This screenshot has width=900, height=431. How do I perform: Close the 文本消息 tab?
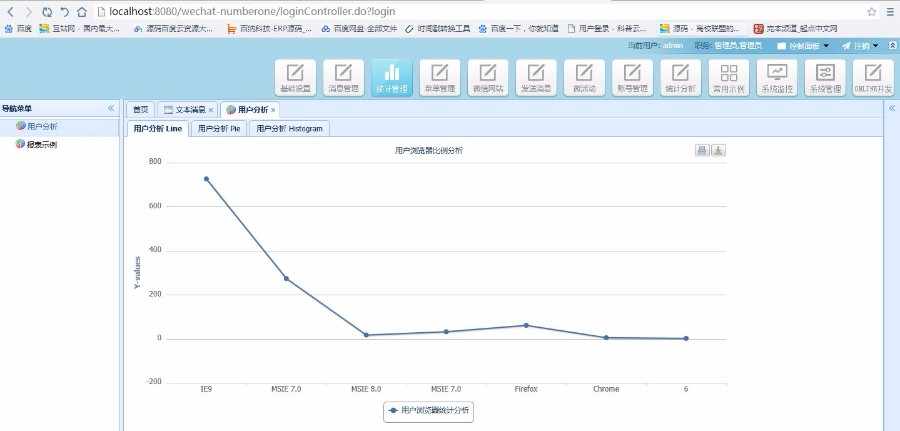click(211, 110)
